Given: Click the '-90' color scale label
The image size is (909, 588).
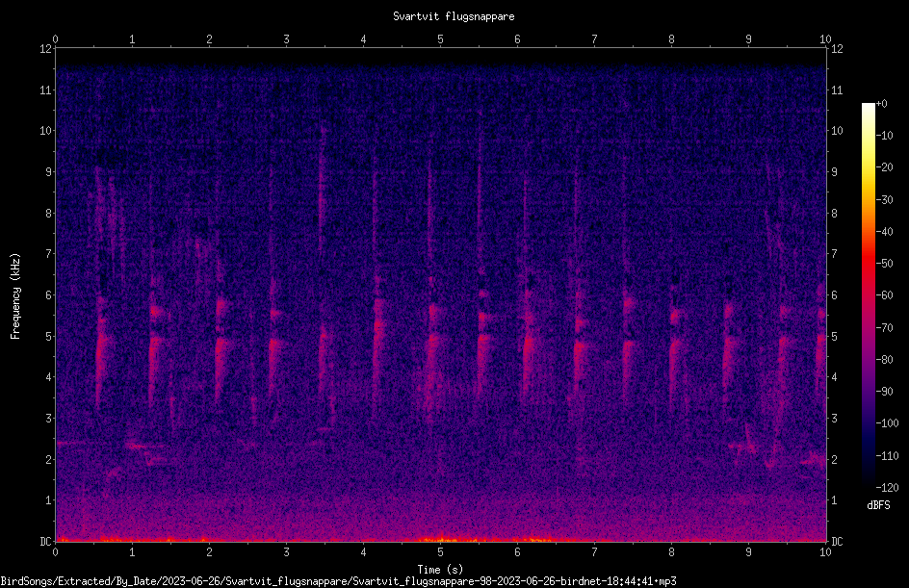Looking at the screenshot, I should 884,392.
